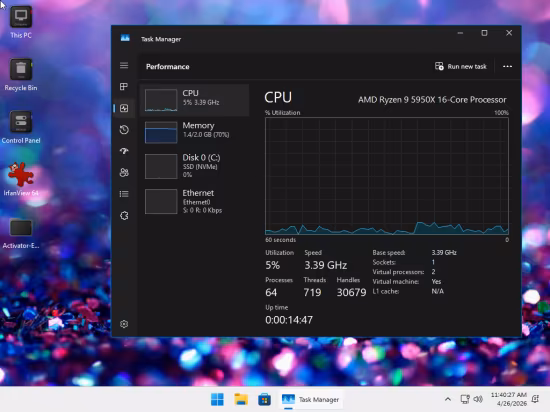Click the Ethernet mini graph thumbnail
The image size is (550, 412).
[x=161, y=202]
